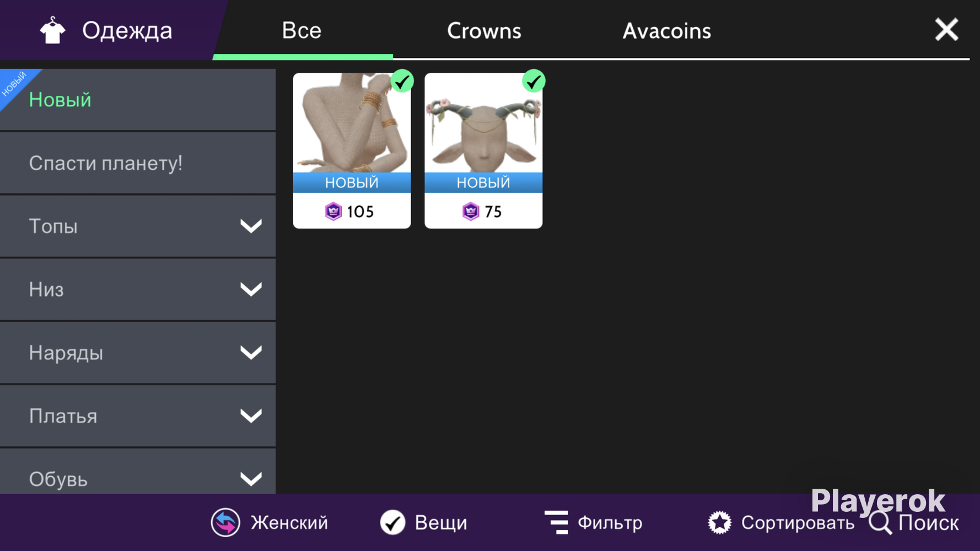Viewport: 980px width, 551px height.
Task: Switch to the Avacoins tab
Action: pos(667,31)
